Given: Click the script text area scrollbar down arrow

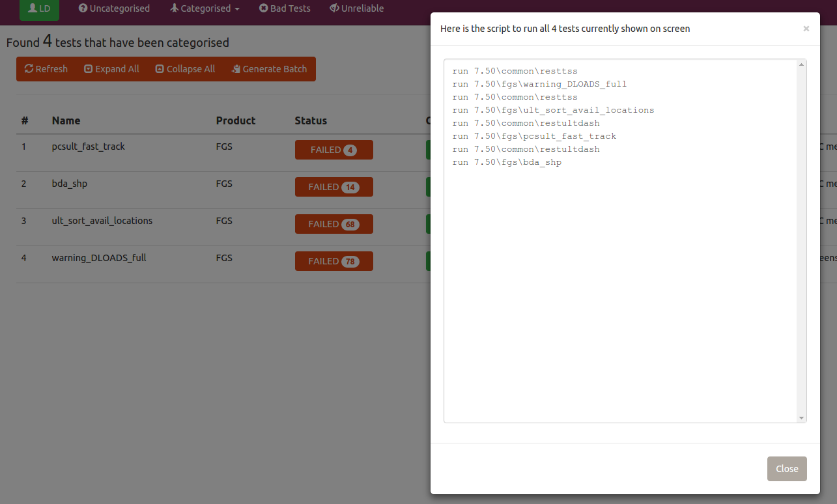Looking at the screenshot, I should 801,417.
